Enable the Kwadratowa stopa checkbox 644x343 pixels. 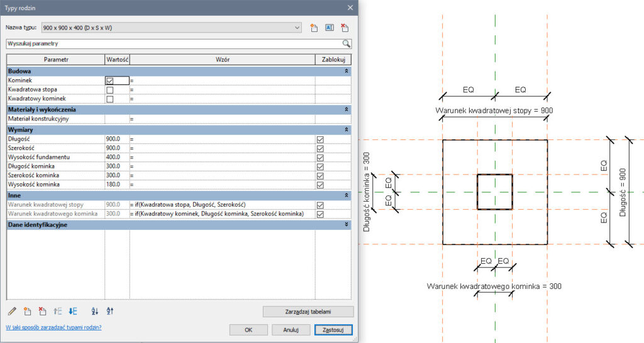[110, 90]
